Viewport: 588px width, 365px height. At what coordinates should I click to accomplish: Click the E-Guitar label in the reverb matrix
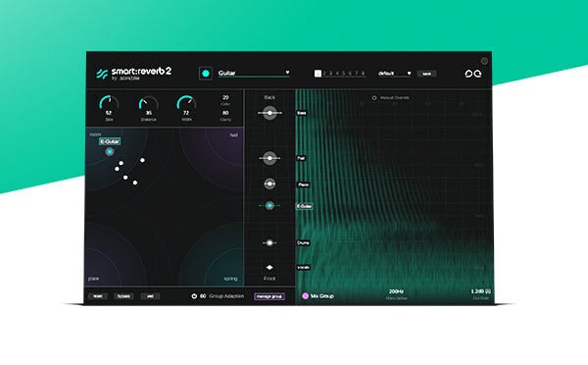click(x=110, y=141)
